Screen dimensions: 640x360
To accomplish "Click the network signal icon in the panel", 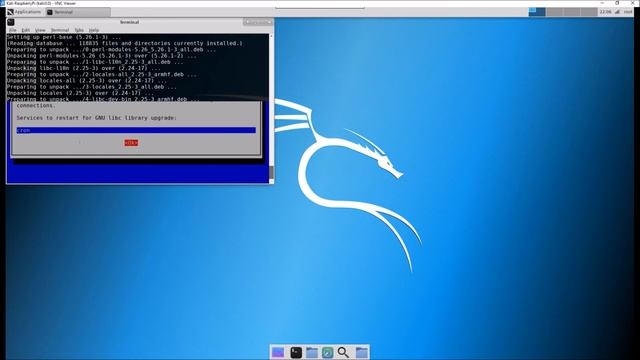I will 618,12.
